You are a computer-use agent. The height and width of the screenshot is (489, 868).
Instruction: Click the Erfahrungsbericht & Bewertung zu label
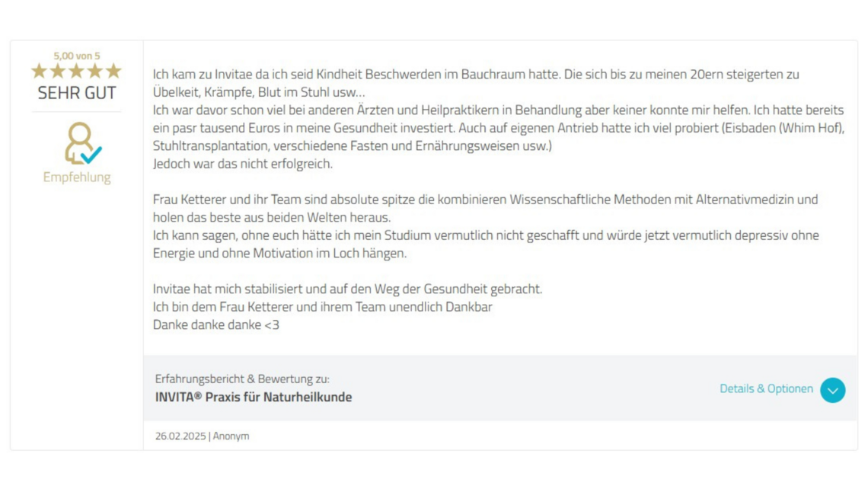click(242, 379)
